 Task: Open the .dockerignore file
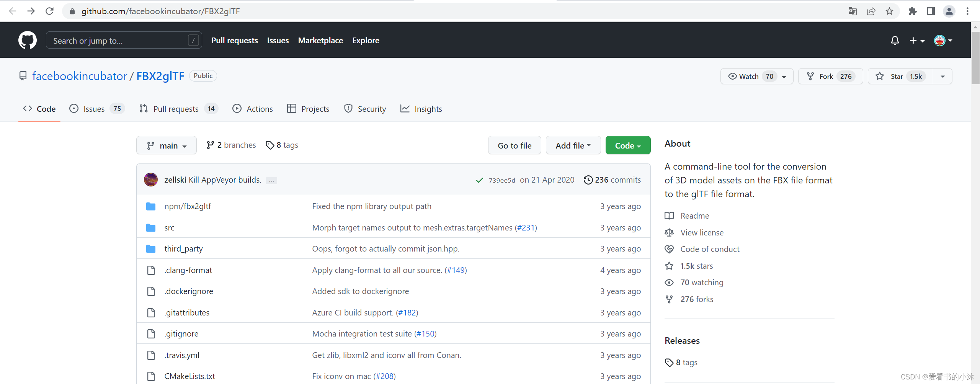(x=189, y=291)
